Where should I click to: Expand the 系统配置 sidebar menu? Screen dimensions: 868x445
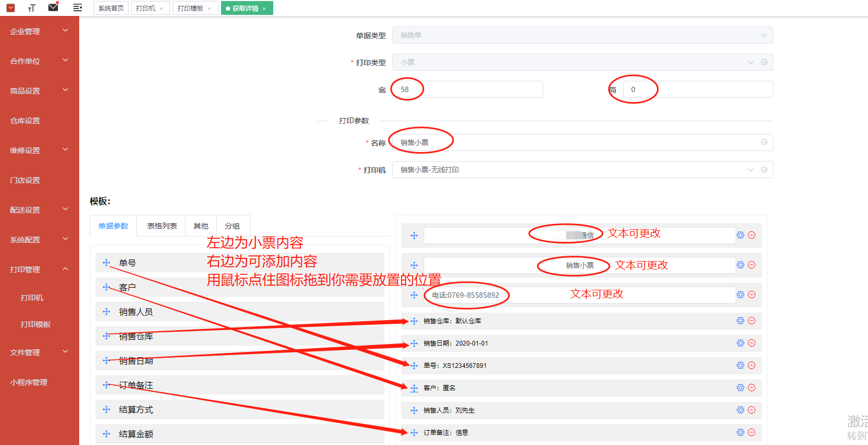tap(39, 240)
